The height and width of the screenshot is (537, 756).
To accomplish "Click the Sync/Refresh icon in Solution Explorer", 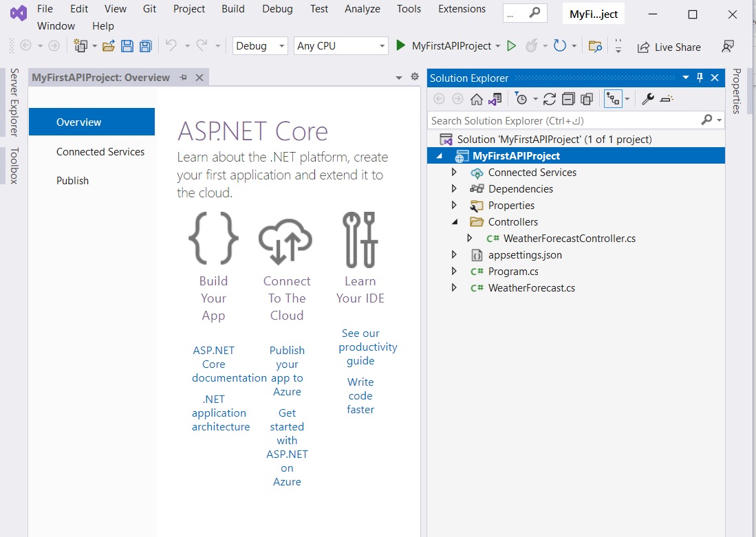I will click(x=550, y=99).
